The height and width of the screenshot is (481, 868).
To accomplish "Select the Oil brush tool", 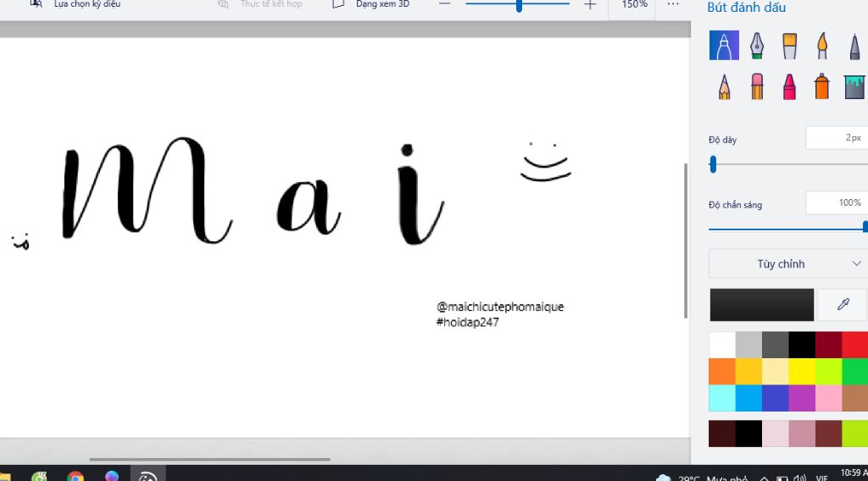I will tap(789, 46).
